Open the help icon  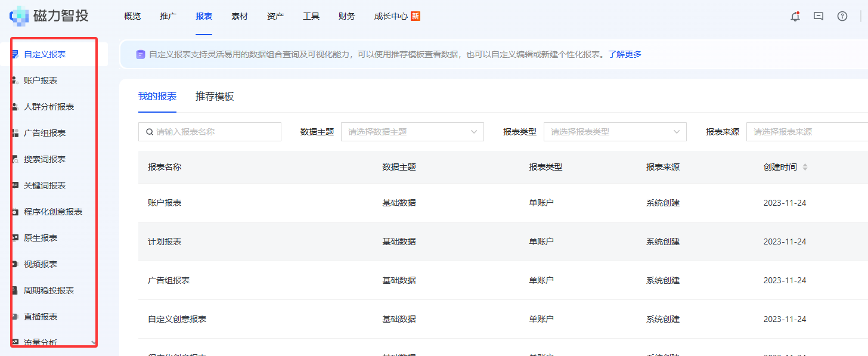click(842, 17)
